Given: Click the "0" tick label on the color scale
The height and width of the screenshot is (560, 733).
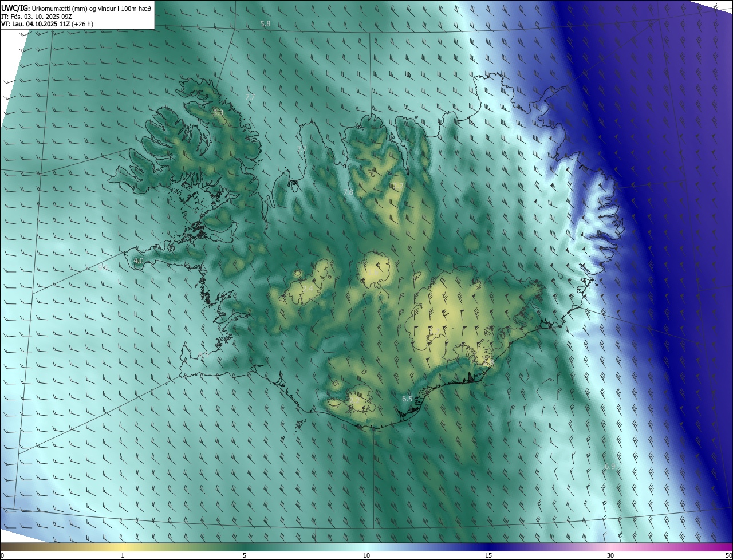Looking at the screenshot, I should click(2, 556).
